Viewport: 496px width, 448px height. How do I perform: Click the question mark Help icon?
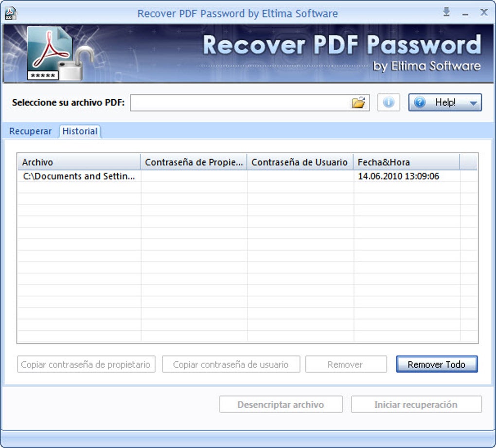(x=420, y=102)
